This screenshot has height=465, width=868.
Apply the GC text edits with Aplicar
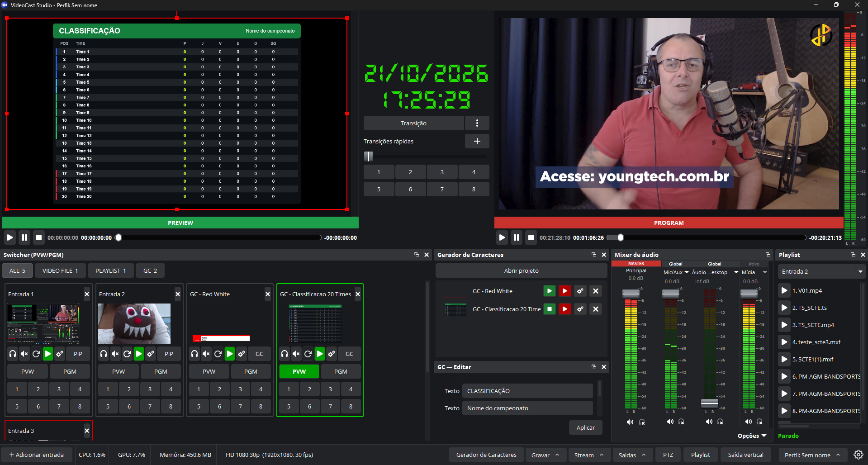pos(585,427)
